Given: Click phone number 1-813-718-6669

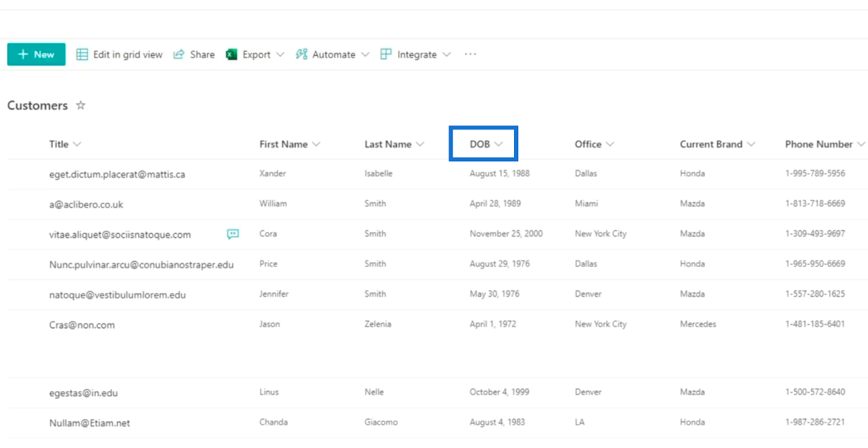Looking at the screenshot, I should (x=815, y=204).
